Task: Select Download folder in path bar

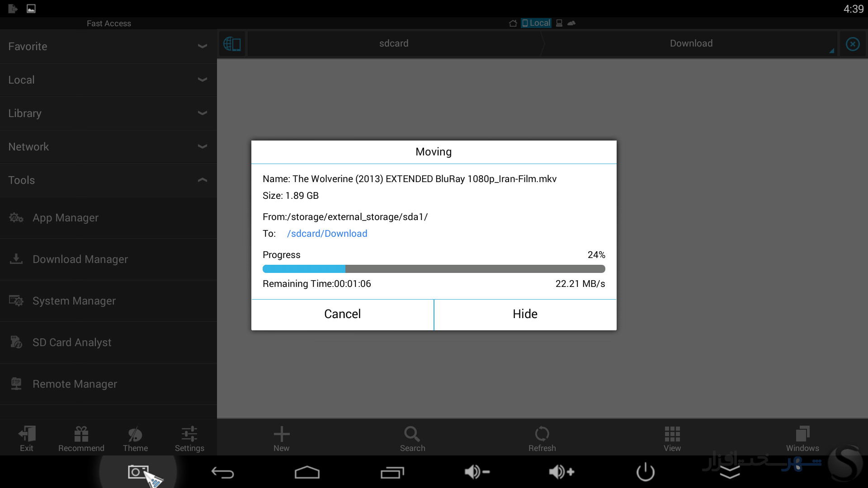Action: pos(691,43)
